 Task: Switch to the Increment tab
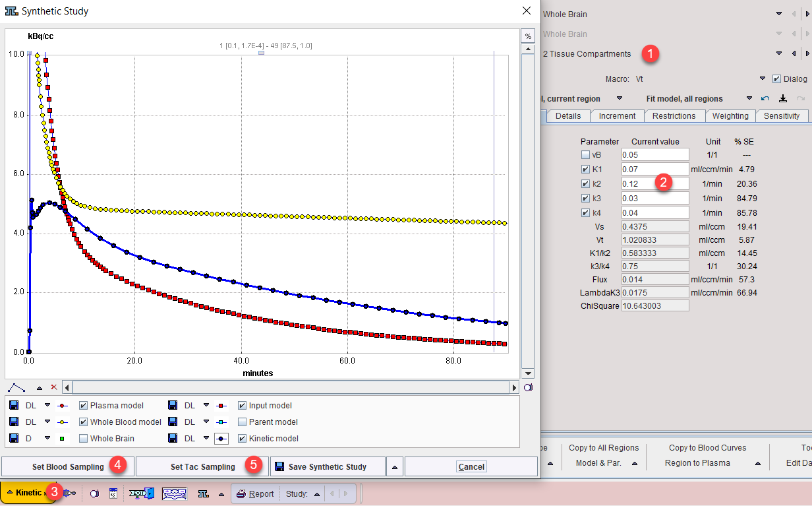[x=617, y=116]
